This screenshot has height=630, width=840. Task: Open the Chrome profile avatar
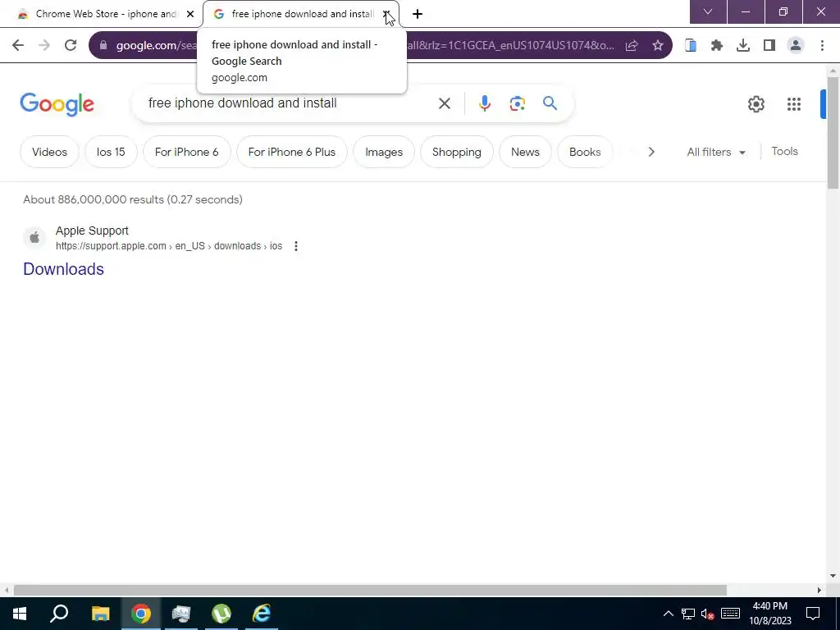click(796, 46)
